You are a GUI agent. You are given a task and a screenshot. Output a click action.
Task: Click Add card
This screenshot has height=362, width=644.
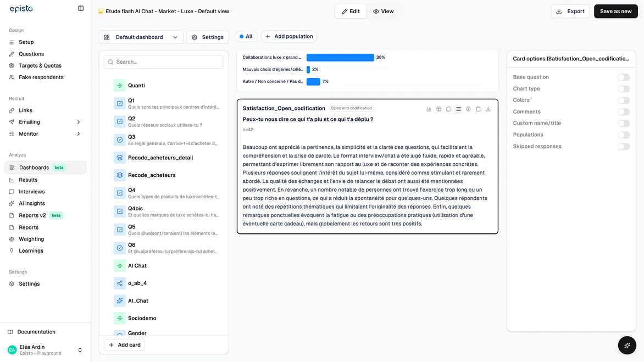[125, 345]
